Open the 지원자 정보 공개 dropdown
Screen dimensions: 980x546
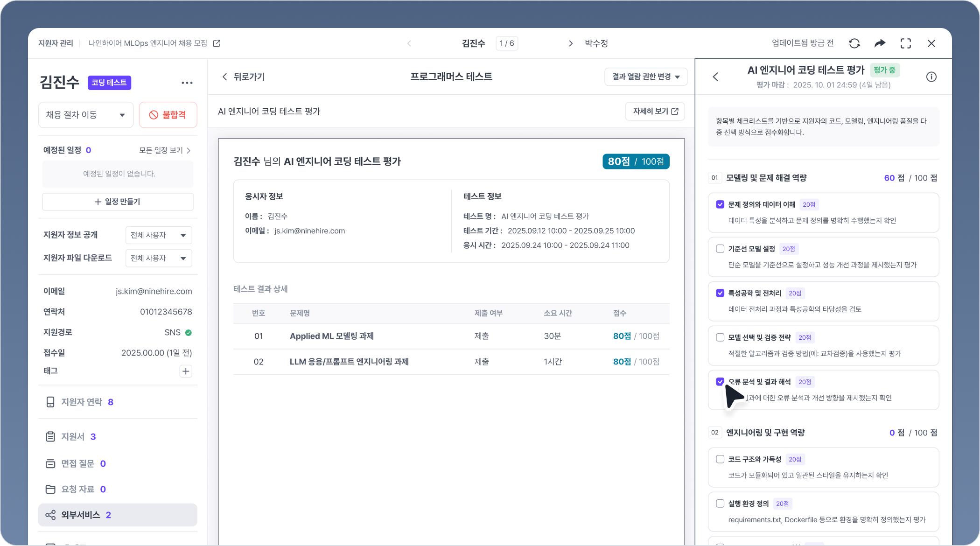(159, 235)
